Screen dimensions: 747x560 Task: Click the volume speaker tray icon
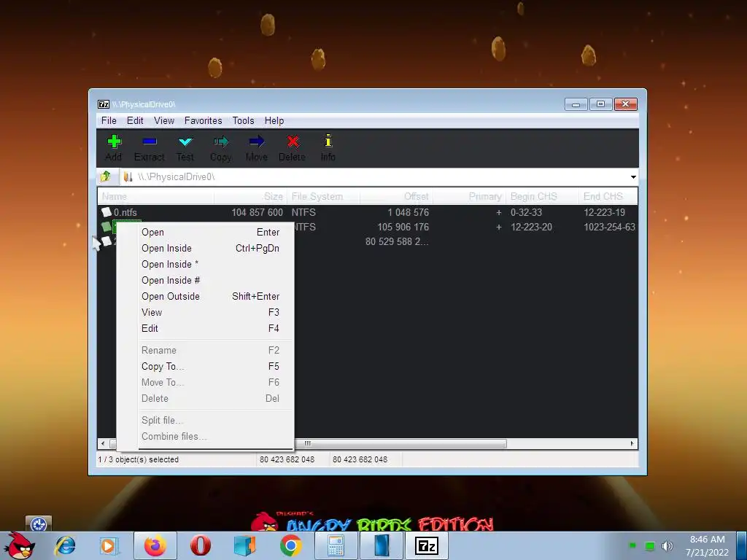tap(667, 545)
